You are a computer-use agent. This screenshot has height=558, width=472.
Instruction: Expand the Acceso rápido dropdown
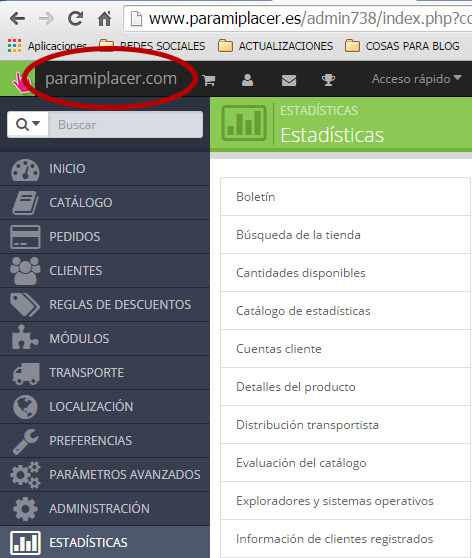pyautogui.click(x=416, y=79)
